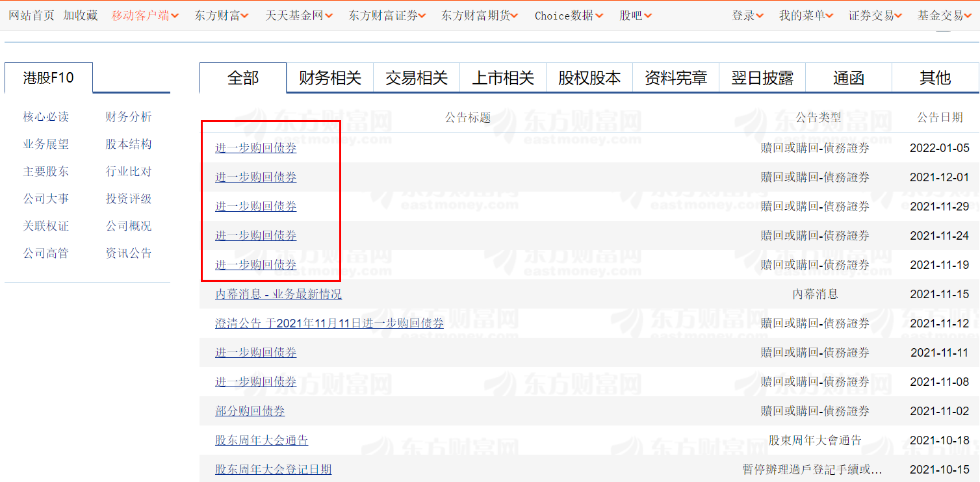The width and height of the screenshot is (980, 482).
Task: Open 进一步购回债券 announcement dated 2021-11-11
Action: tap(256, 353)
